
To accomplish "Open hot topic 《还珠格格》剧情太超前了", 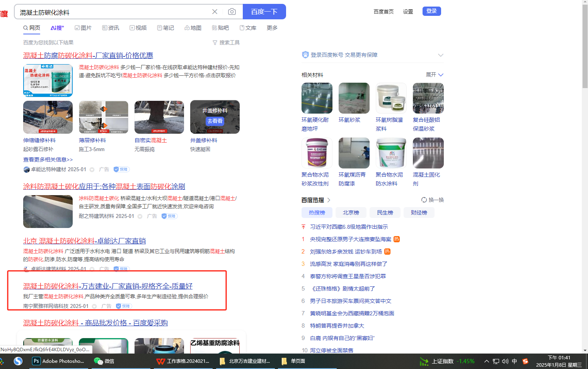I will point(343,289).
